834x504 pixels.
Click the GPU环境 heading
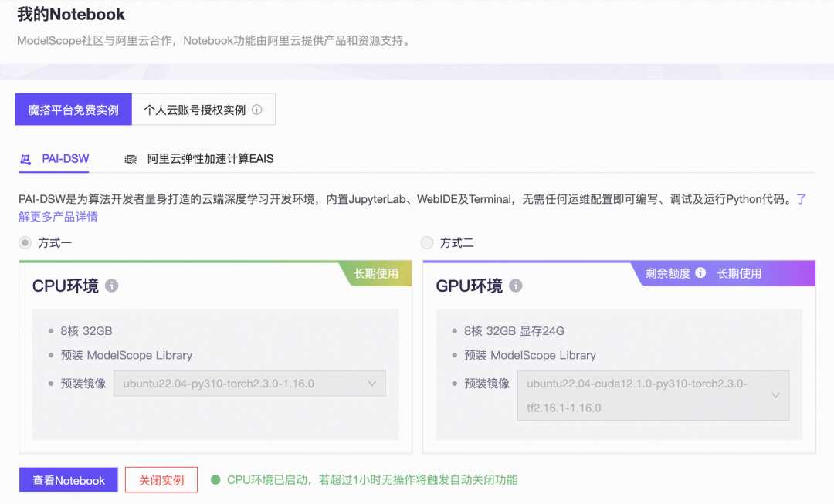coord(470,286)
